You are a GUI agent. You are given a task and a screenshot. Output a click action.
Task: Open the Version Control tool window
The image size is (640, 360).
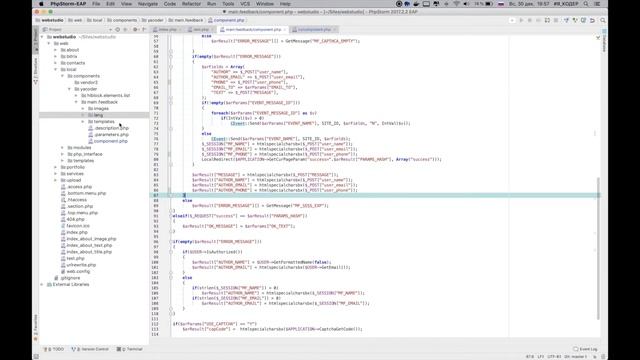[90, 349]
